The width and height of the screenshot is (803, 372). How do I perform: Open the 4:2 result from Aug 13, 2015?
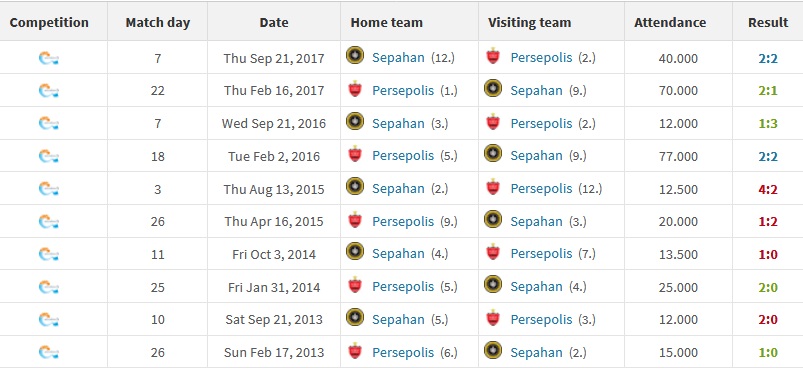pyautogui.click(x=768, y=189)
